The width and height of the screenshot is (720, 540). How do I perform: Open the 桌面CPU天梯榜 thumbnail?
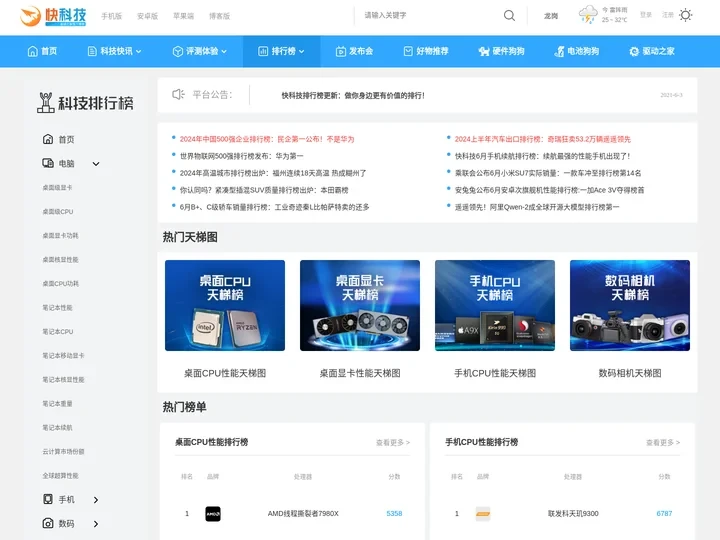(225, 305)
